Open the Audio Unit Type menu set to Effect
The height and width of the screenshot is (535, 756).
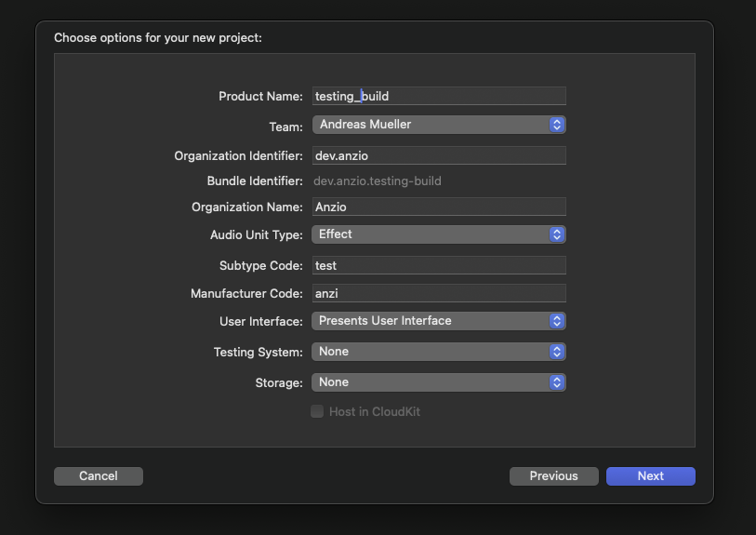tap(439, 234)
